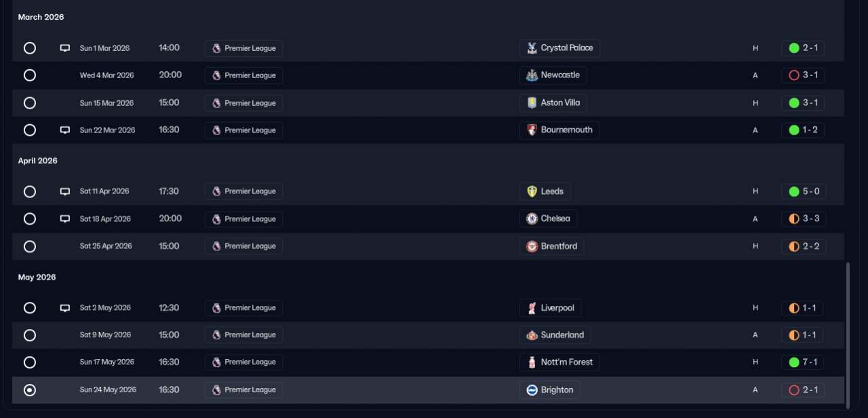Viewport: 868px width, 418px height.
Task: Click the red loss indicator for Newcastle match
Action: pyautogui.click(x=794, y=75)
